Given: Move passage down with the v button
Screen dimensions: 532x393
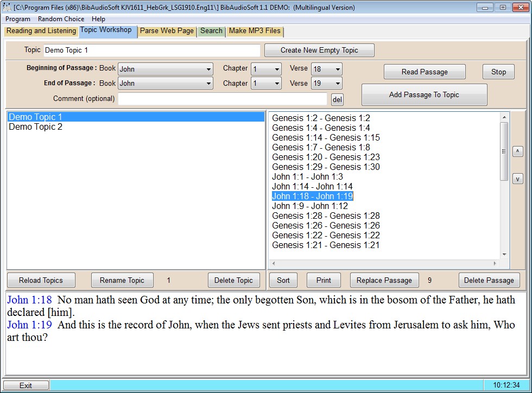Looking at the screenshot, I should [517, 179].
